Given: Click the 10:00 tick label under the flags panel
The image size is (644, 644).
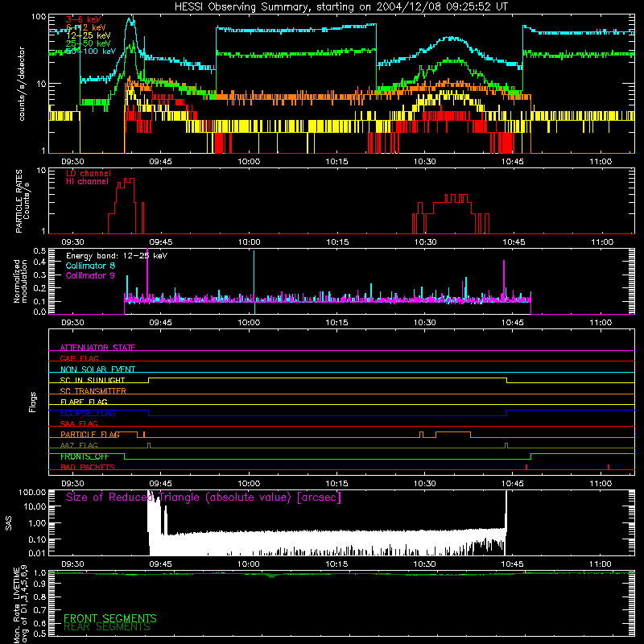Looking at the screenshot, I should coord(249,484).
